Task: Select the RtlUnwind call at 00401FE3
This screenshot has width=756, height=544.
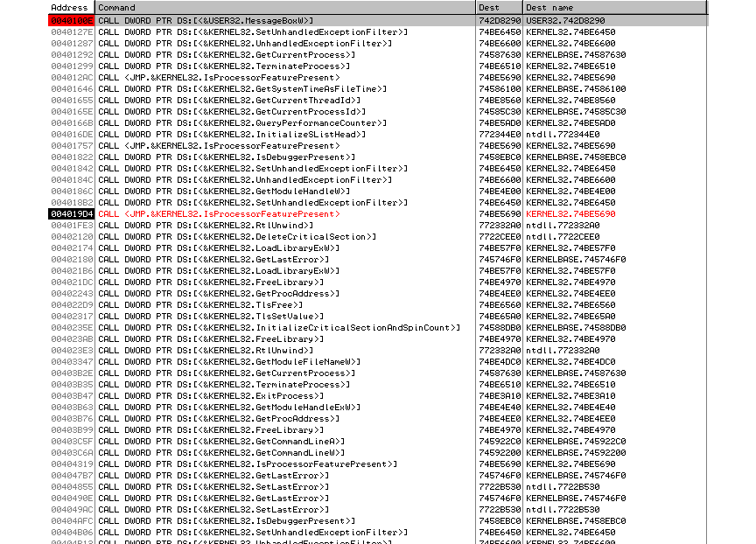Action: (x=377, y=226)
